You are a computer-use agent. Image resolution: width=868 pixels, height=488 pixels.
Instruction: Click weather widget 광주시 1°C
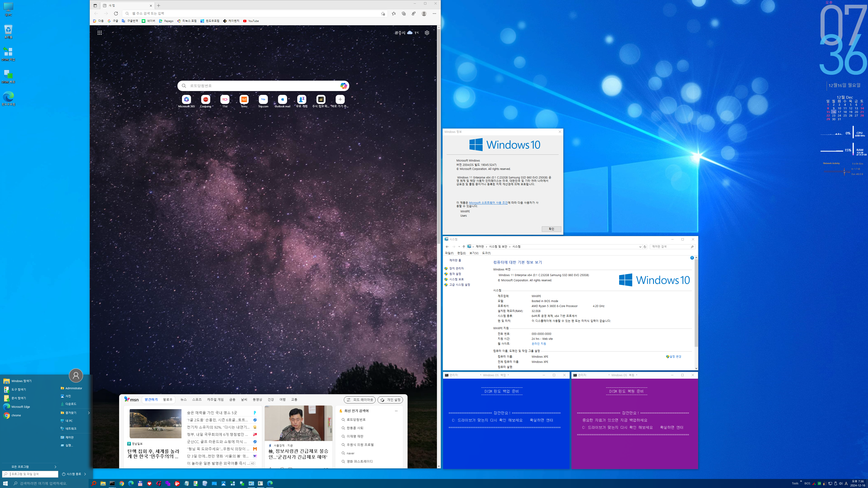pos(406,33)
